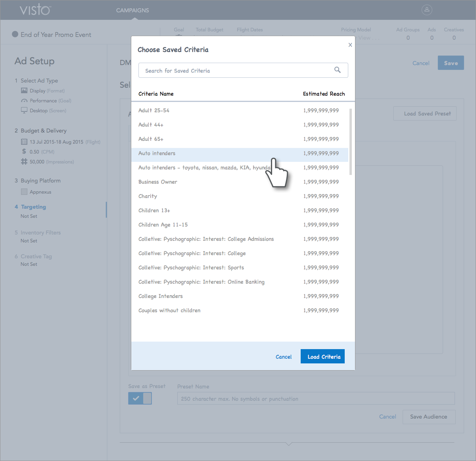Screen dimensions: 476x461
Task: Click the CPM dollar sign icon
Action: 24,152
